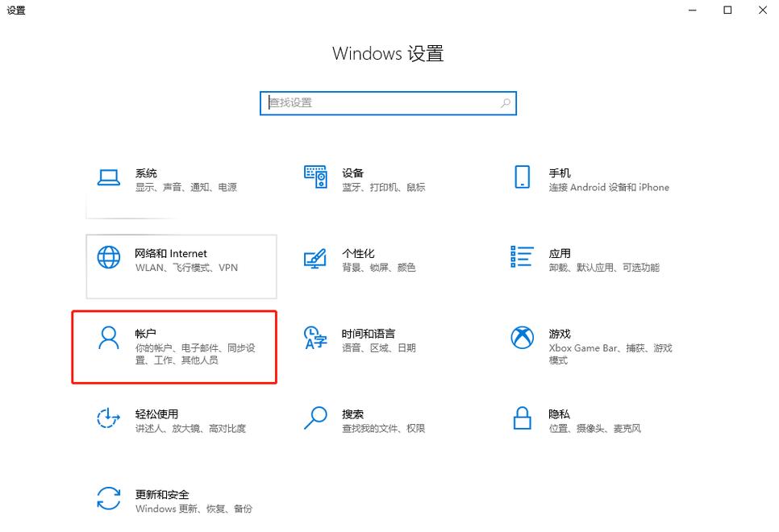
Task: Click text 卸载、默认应用、可选功能
Action: (604, 268)
